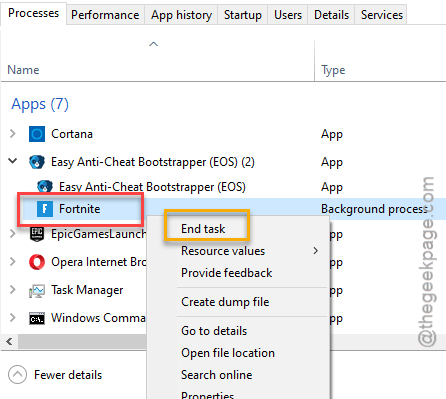
Task: Select the EpicGamesLauncher row text
Action: tap(98, 234)
